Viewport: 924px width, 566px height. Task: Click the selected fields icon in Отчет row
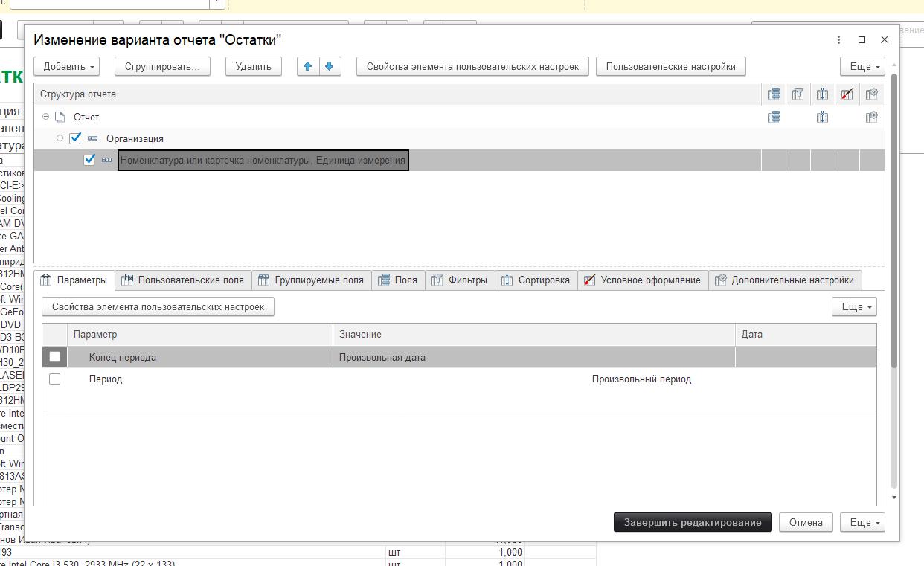(x=774, y=117)
